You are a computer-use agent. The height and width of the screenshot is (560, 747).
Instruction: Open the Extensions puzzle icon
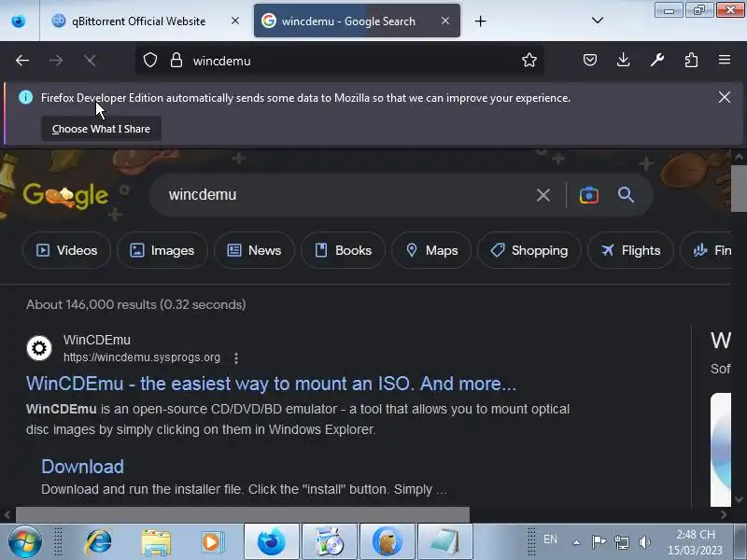691,60
